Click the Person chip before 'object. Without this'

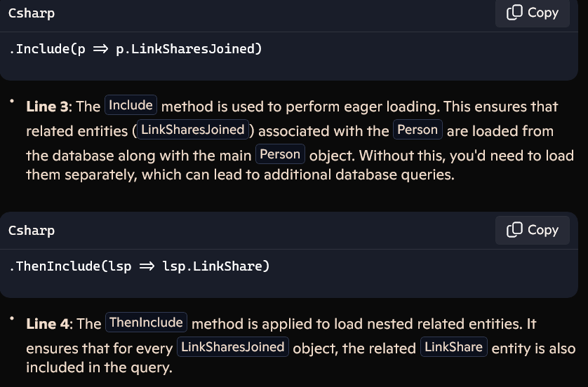[280, 154]
